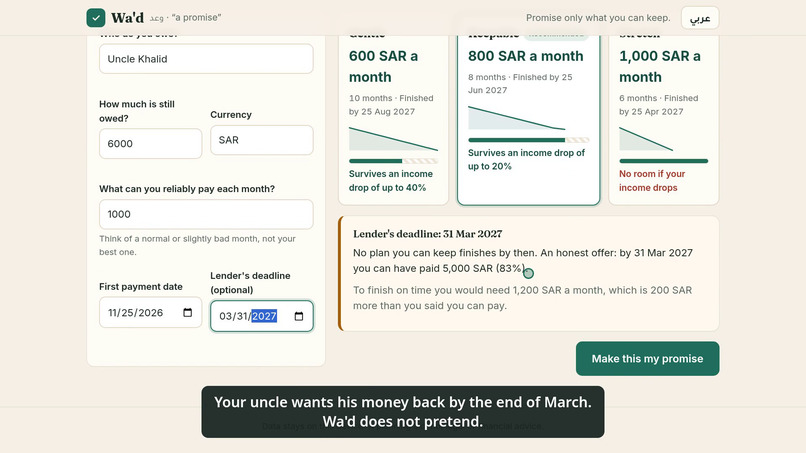Click the 600 SAR plan resilience bar
Viewport: 806px width, 453px height.
393,161
